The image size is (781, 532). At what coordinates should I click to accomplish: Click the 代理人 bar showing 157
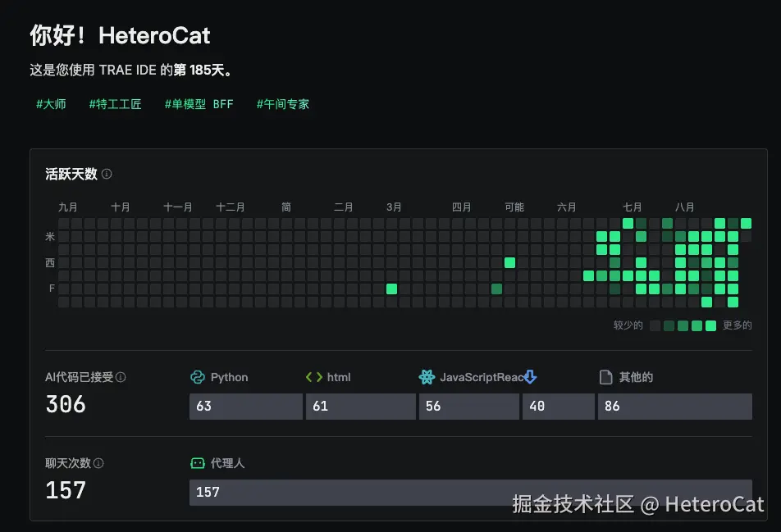[x=471, y=493]
